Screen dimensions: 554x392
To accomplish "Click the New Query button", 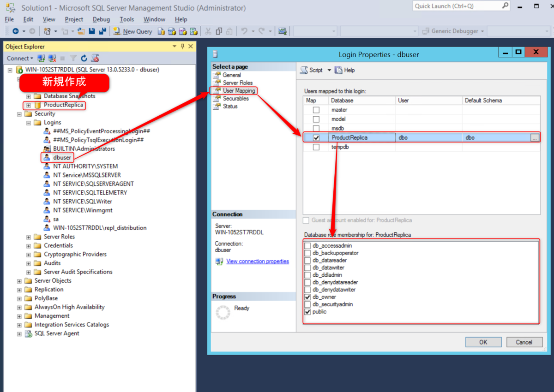I will (x=132, y=31).
